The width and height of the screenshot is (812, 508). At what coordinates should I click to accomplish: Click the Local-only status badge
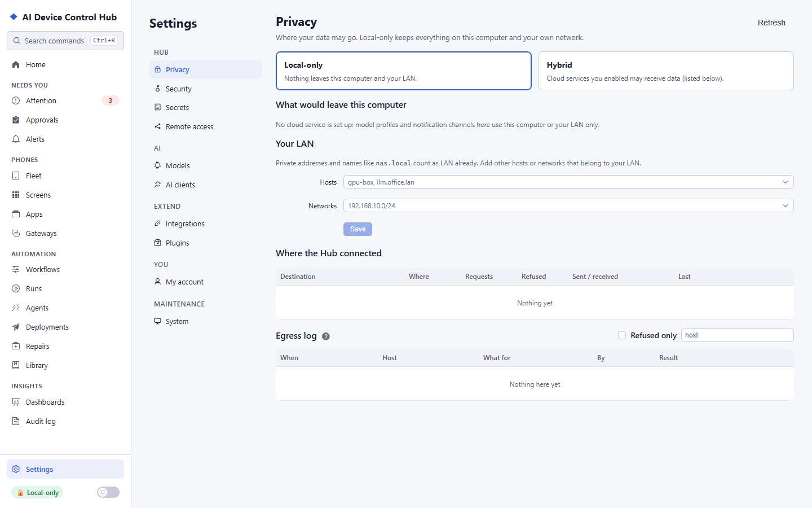37,493
